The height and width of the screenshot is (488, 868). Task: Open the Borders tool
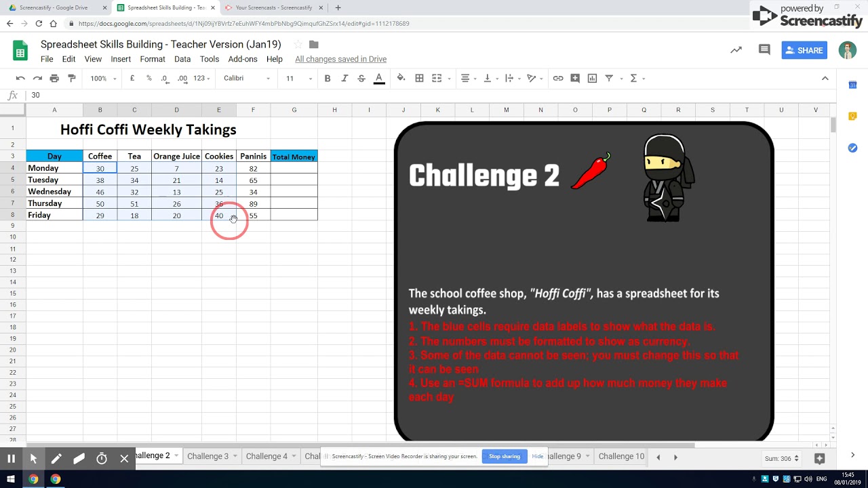pos(419,79)
